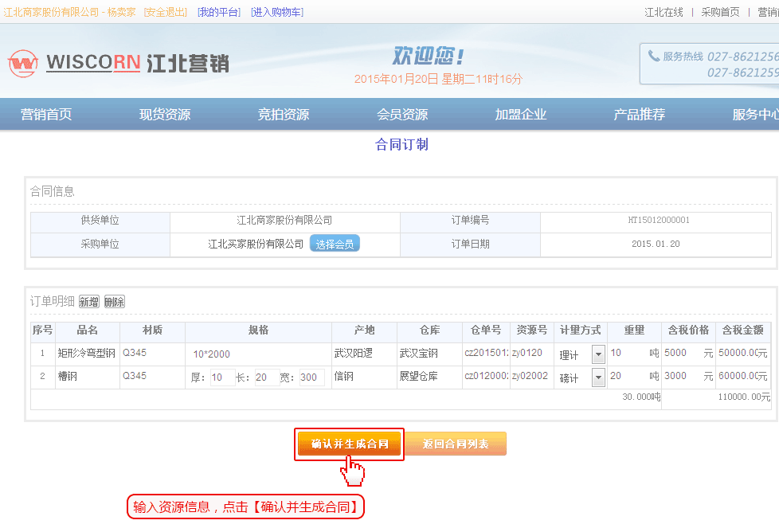The image size is (779, 532).
Task: Click 江北商家股份有限公司 supplier cell
Action: [x=284, y=220]
